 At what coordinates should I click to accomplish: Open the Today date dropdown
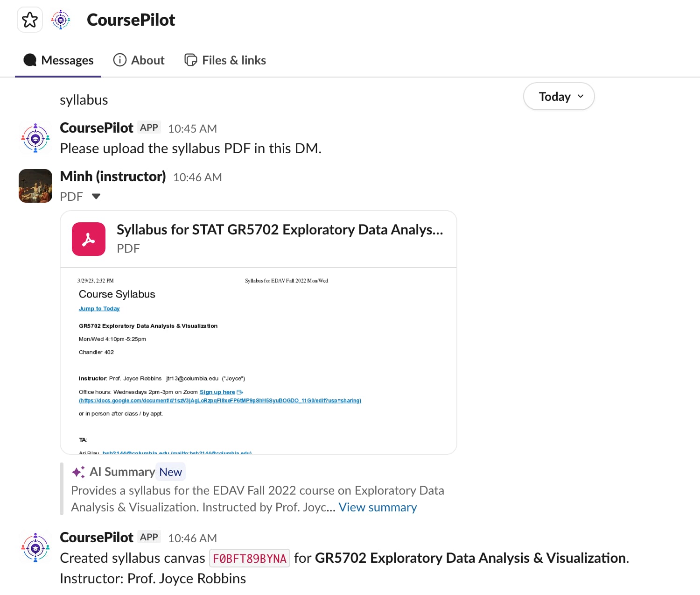click(559, 97)
